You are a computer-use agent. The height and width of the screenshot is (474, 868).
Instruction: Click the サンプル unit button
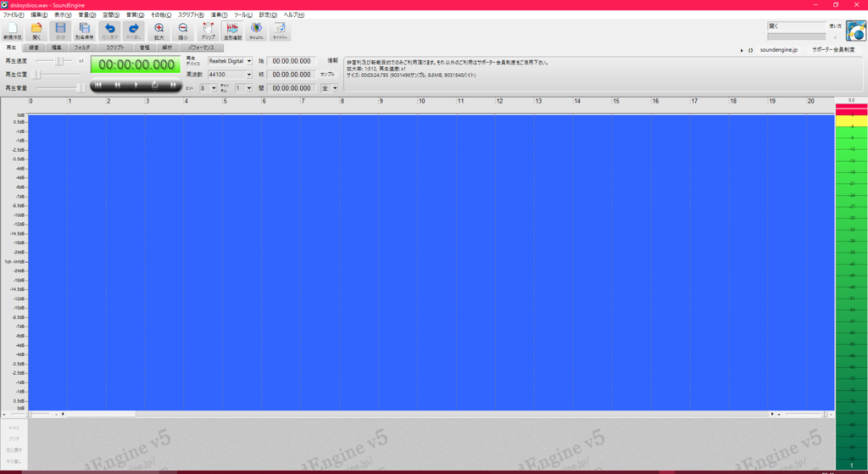[327, 75]
